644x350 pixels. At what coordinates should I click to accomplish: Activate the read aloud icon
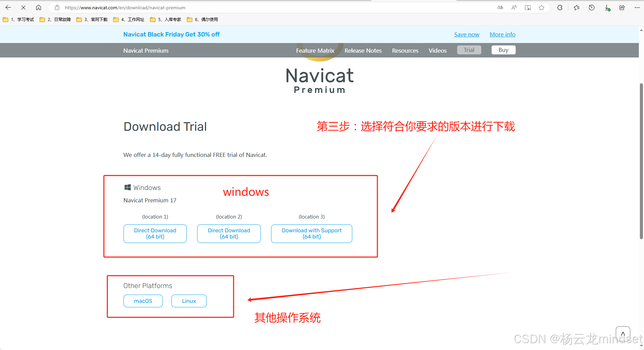coord(514,8)
